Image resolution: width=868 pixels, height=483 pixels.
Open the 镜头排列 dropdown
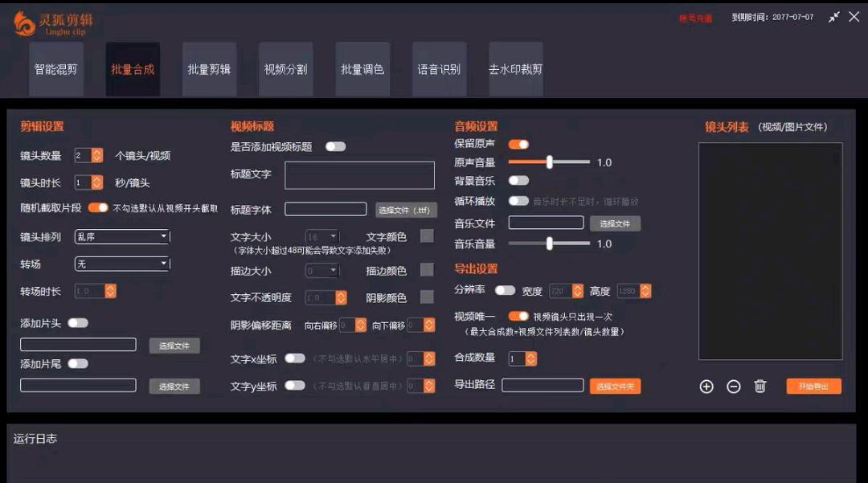point(121,237)
